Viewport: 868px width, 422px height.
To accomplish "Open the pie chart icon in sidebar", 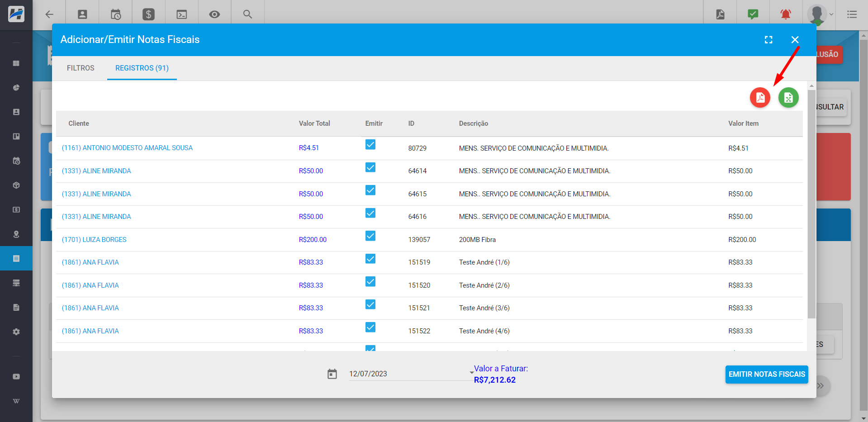I will [16, 88].
